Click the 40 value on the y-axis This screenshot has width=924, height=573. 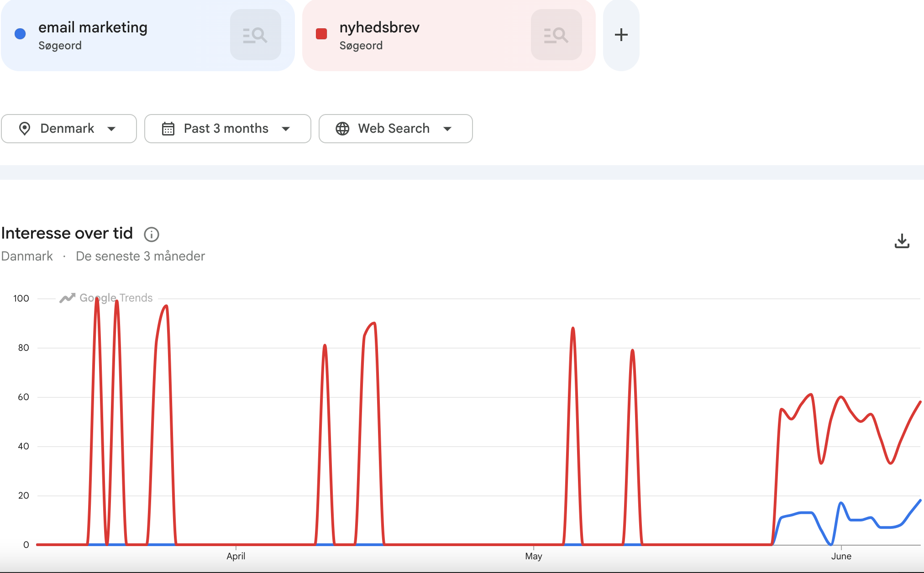click(x=23, y=446)
